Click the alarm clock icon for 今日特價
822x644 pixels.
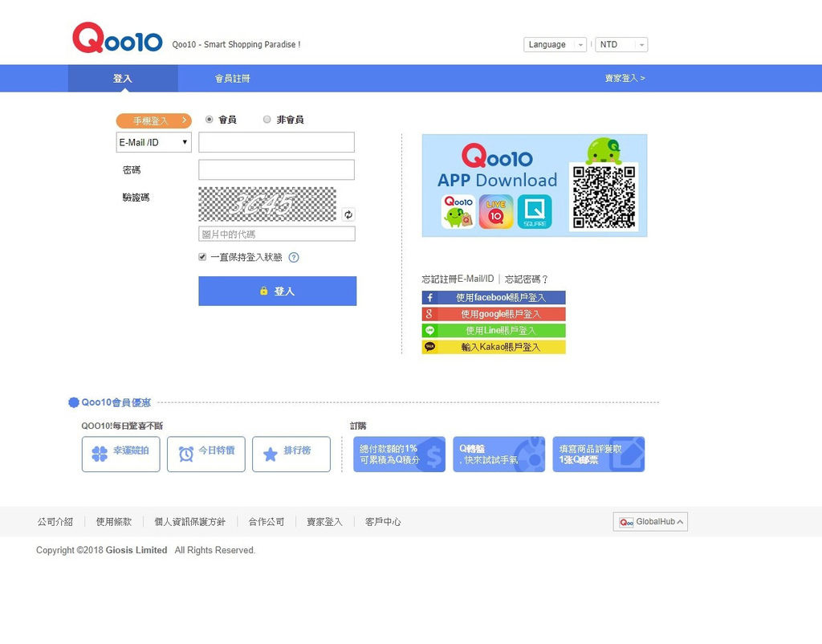coord(186,454)
